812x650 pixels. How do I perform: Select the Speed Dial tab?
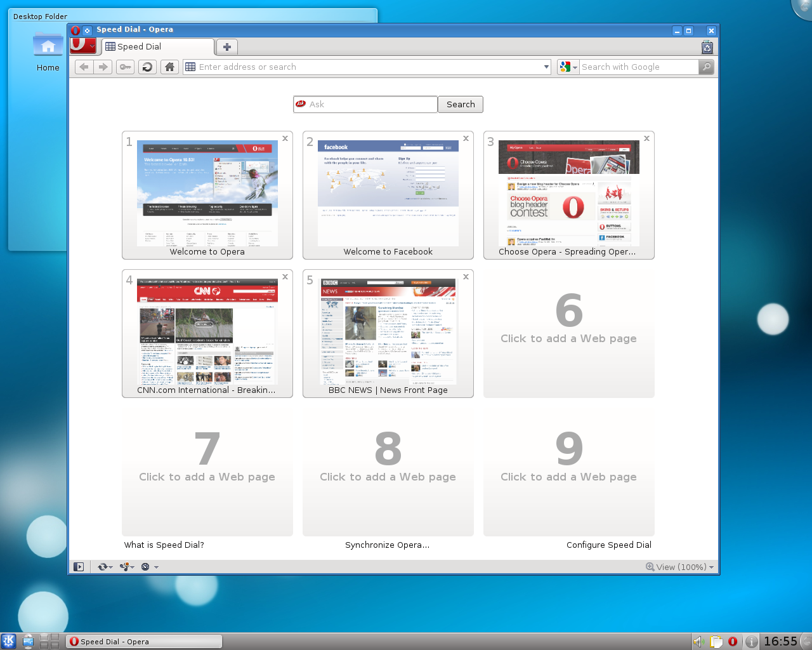point(157,47)
